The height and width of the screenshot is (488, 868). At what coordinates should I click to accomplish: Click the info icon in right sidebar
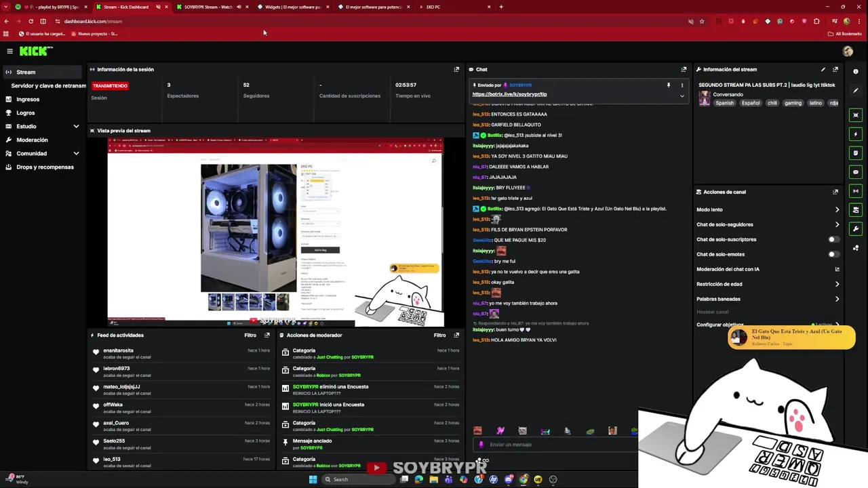tap(856, 71)
